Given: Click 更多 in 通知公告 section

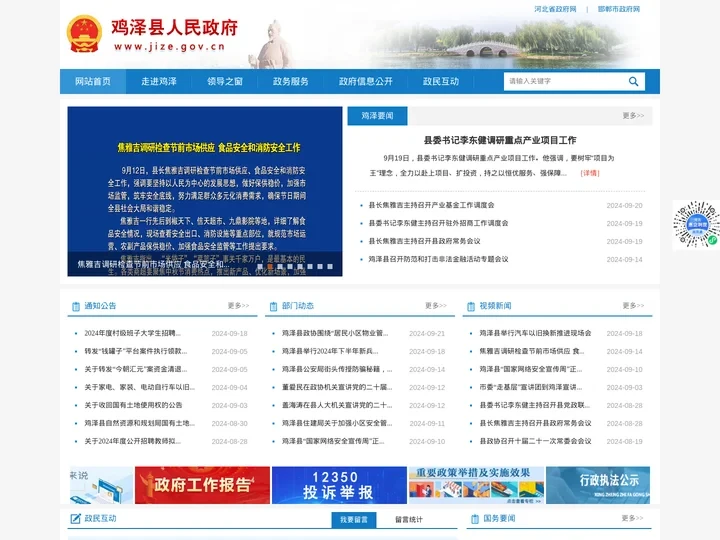Looking at the screenshot, I should pyautogui.click(x=238, y=306).
